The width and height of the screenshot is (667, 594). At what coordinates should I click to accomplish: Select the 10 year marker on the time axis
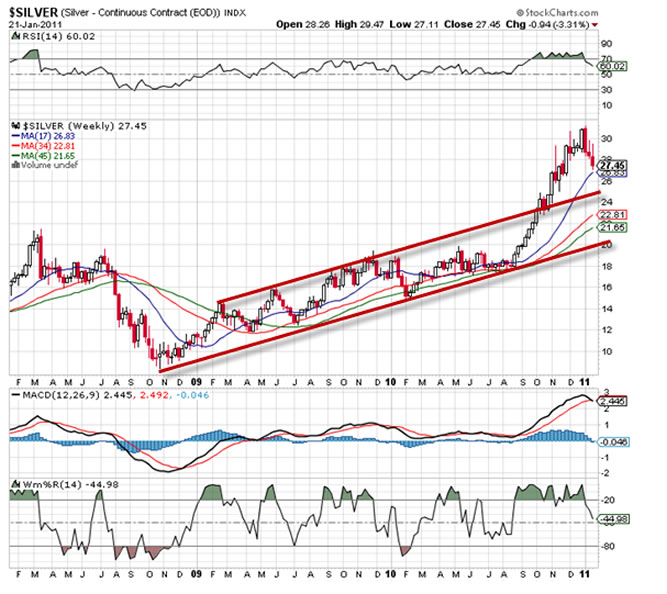393,381
